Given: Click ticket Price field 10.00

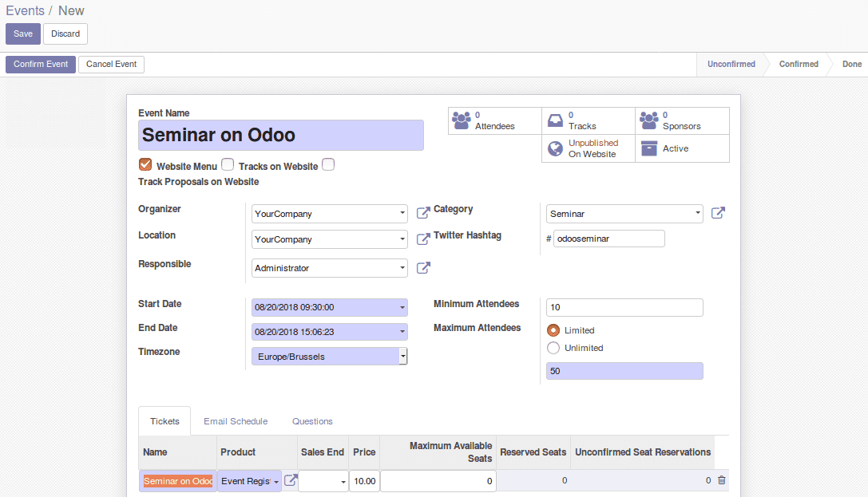Looking at the screenshot, I should (364, 481).
